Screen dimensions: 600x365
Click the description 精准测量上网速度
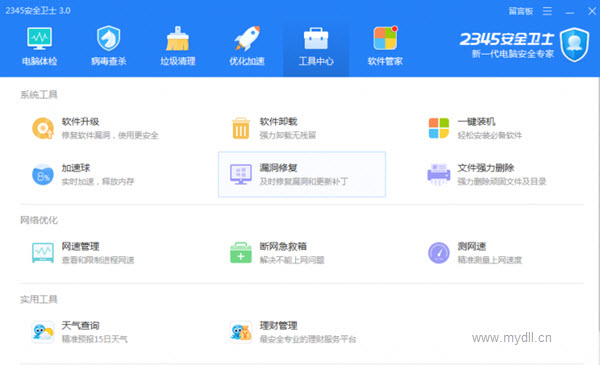tap(490, 260)
